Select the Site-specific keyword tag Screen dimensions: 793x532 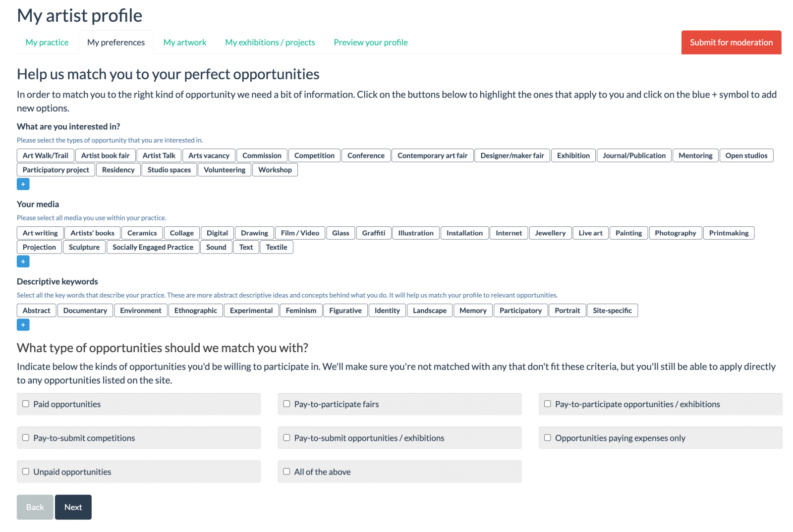(612, 311)
